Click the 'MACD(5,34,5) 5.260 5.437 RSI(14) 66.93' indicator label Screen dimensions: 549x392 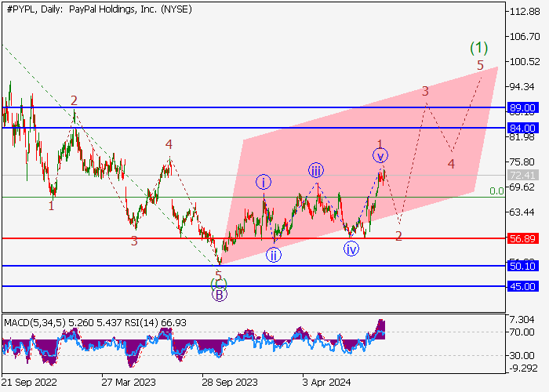tap(95, 322)
